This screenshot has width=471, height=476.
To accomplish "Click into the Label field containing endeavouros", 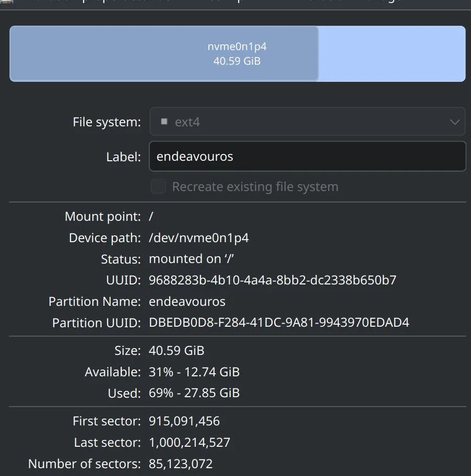I will [307, 157].
